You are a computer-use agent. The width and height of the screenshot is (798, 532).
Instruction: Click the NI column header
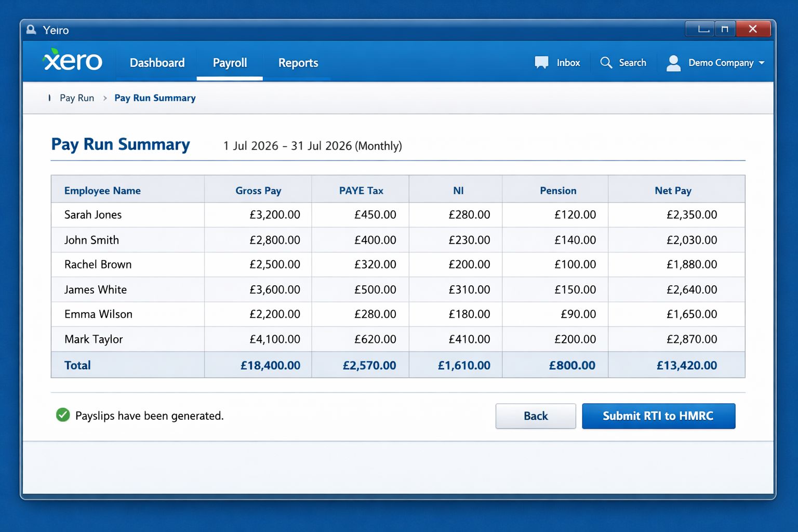click(x=458, y=191)
